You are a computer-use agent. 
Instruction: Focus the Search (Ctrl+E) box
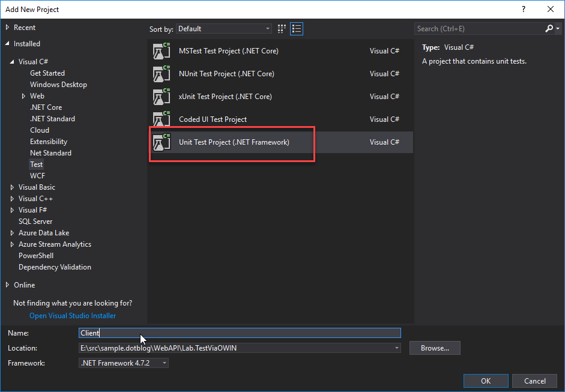[x=479, y=28]
